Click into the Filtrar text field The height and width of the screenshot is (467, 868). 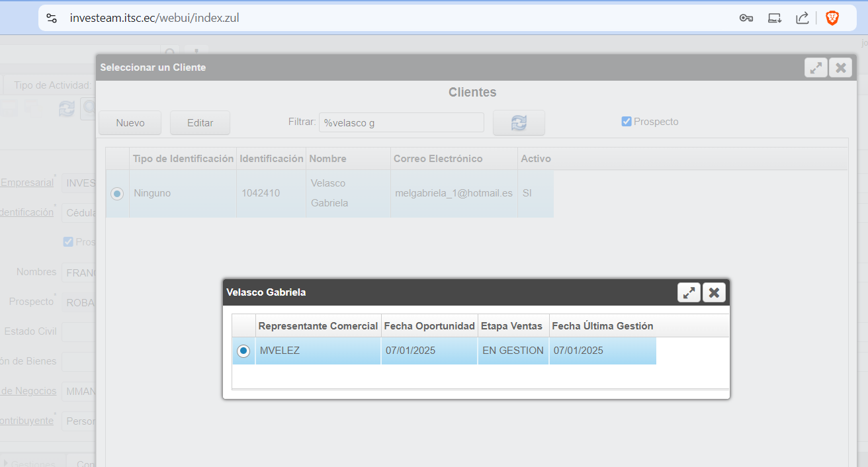(401, 122)
